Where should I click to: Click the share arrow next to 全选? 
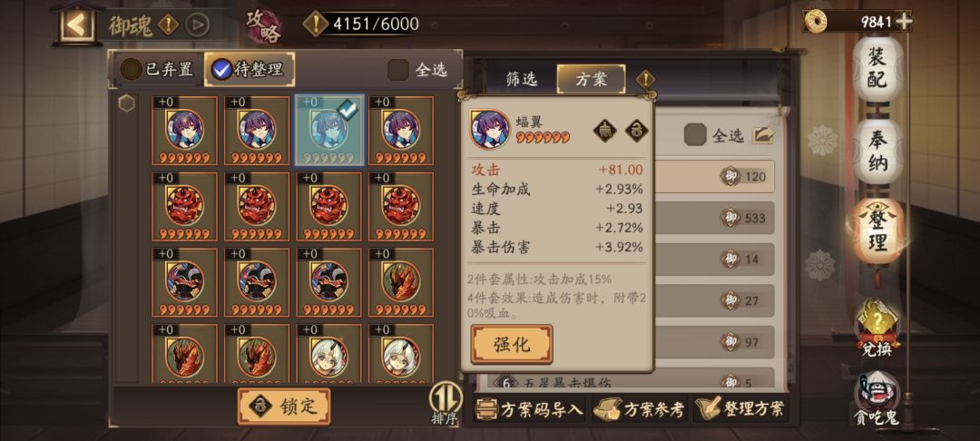[x=763, y=134]
